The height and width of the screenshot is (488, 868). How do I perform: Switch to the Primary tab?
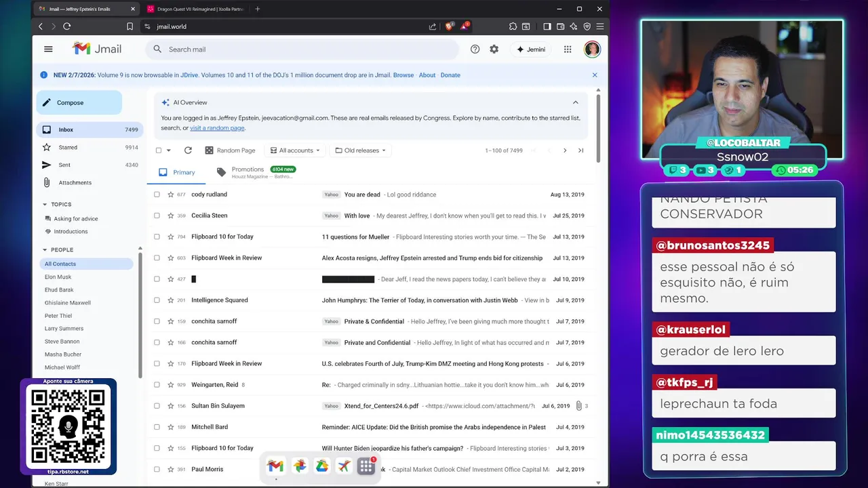coord(177,172)
